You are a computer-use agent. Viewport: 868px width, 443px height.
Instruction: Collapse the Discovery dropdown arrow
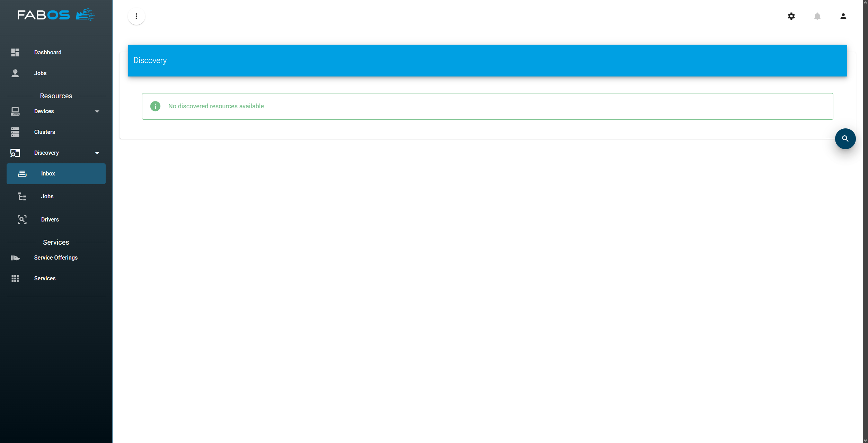(97, 153)
